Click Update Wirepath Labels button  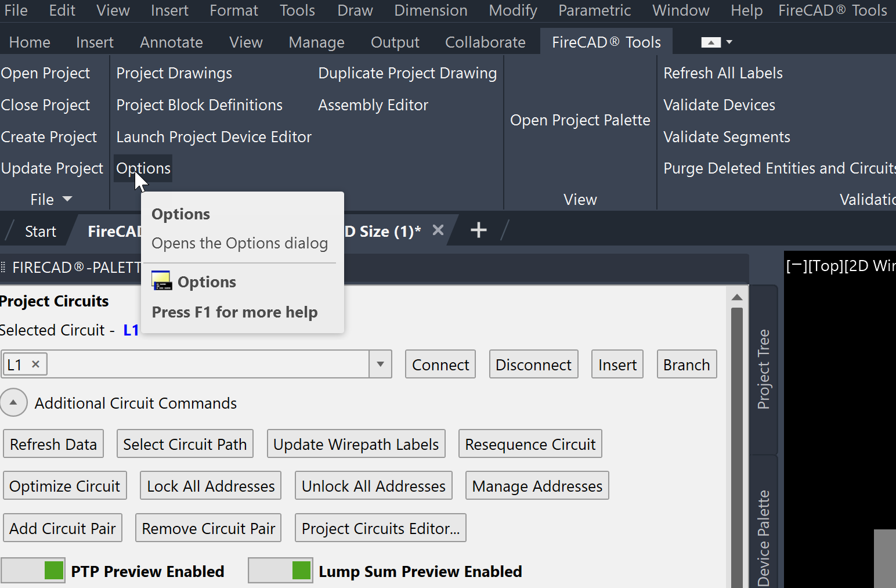point(356,443)
